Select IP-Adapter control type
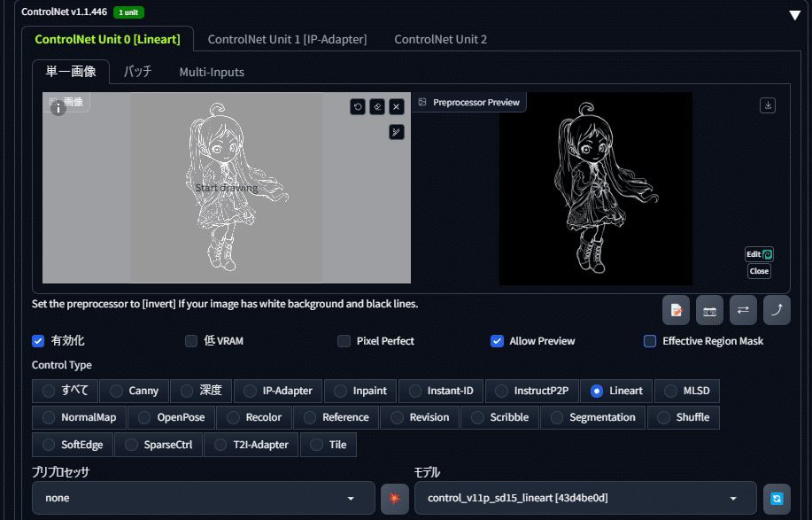 (x=278, y=391)
